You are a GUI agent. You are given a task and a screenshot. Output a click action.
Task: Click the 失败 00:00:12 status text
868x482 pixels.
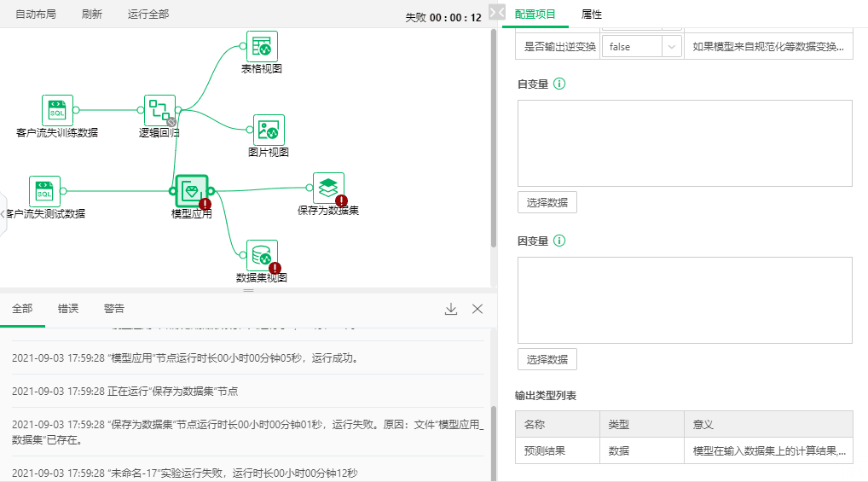tap(443, 18)
